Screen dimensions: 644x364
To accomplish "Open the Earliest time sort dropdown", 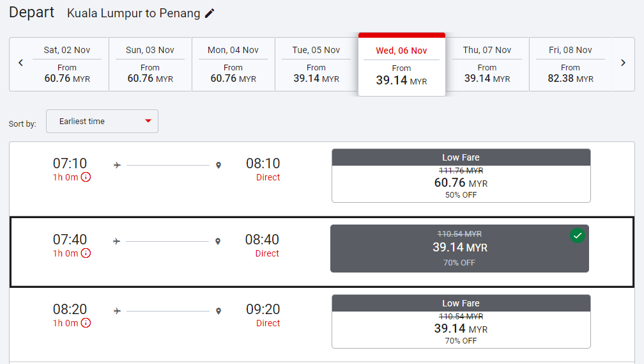I will (x=102, y=122).
